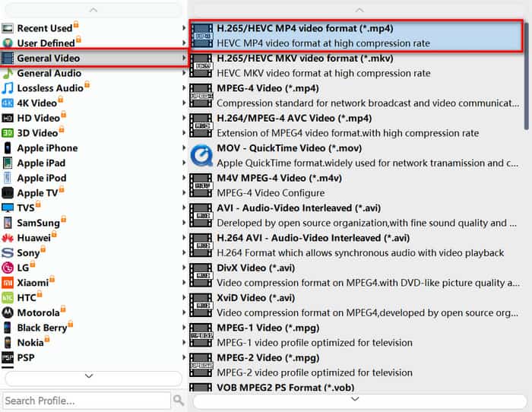Choose AVI - Audio-Video Interleaved format
The image size is (532, 412).
(x=356, y=215)
